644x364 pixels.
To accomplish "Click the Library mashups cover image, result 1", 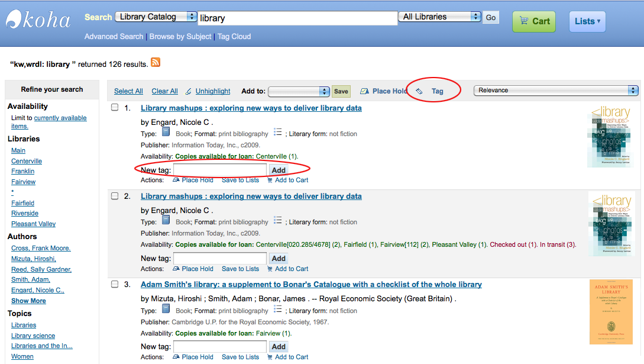I will 610,136.
